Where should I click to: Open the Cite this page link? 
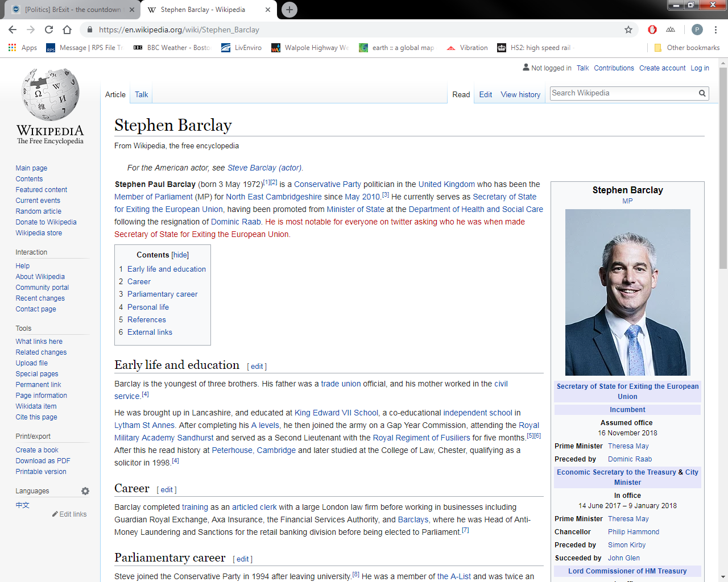[36, 417]
